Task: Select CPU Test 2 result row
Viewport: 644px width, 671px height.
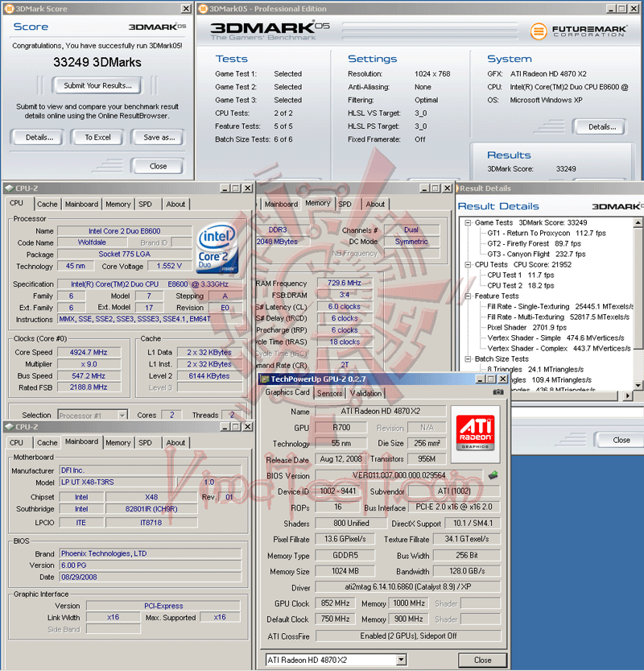Action: (x=520, y=285)
